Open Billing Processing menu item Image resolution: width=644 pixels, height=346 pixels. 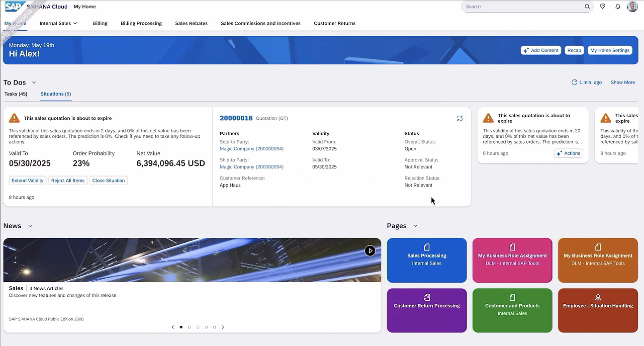(x=141, y=23)
